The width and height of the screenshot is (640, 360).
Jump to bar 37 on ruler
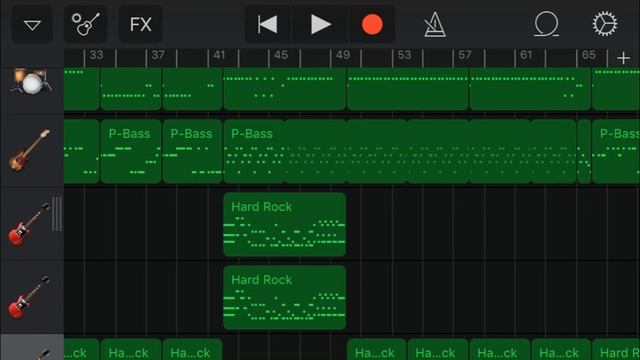(158, 55)
